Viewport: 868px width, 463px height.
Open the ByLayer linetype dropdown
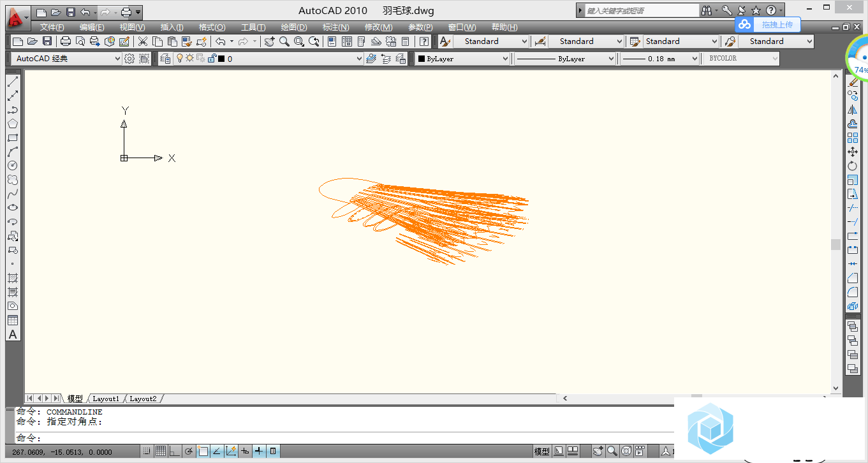565,59
